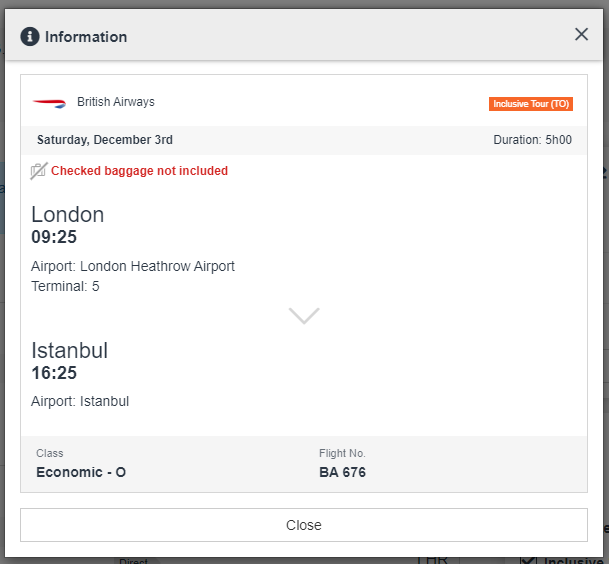Click the Saturday, December 3rd date
The height and width of the screenshot is (564, 609).
point(105,140)
